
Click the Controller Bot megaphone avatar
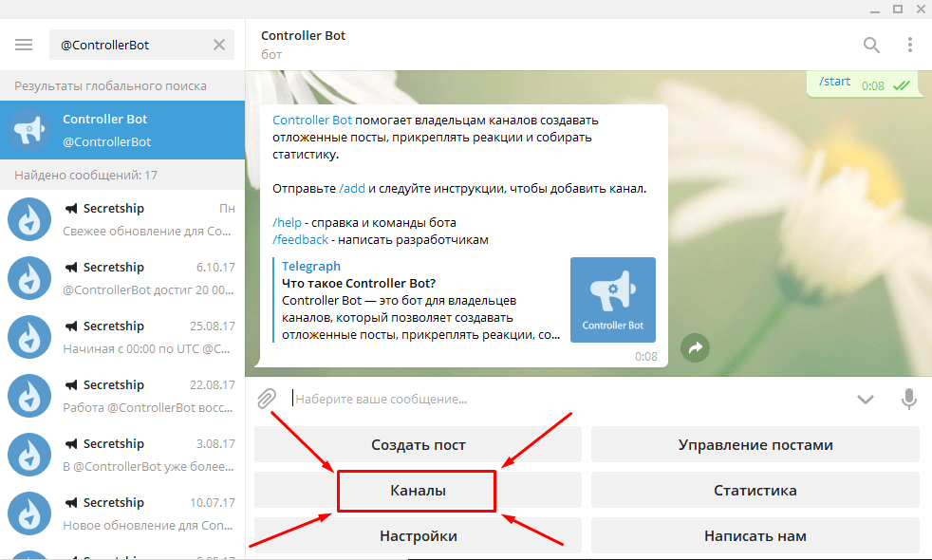[x=29, y=130]
